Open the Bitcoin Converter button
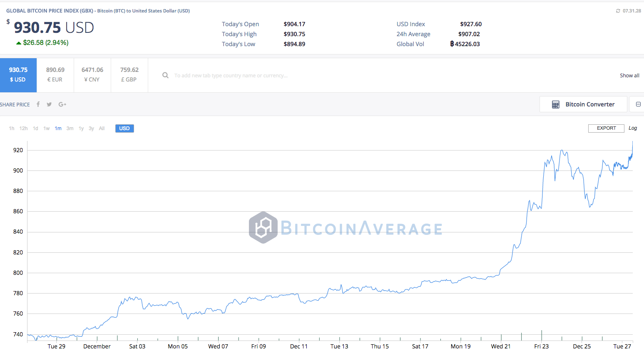This screenshot has height=353, width=644. click(x=583, y=104)
